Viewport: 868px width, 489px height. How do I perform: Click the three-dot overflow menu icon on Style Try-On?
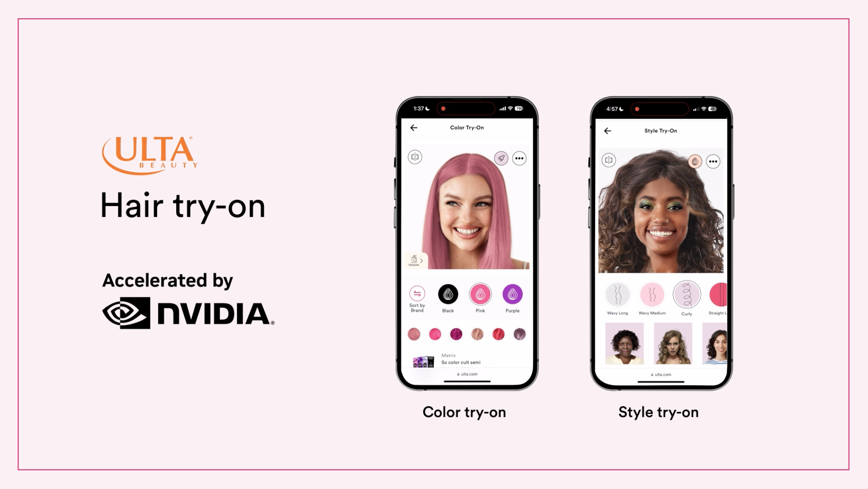tap(713, 162)
